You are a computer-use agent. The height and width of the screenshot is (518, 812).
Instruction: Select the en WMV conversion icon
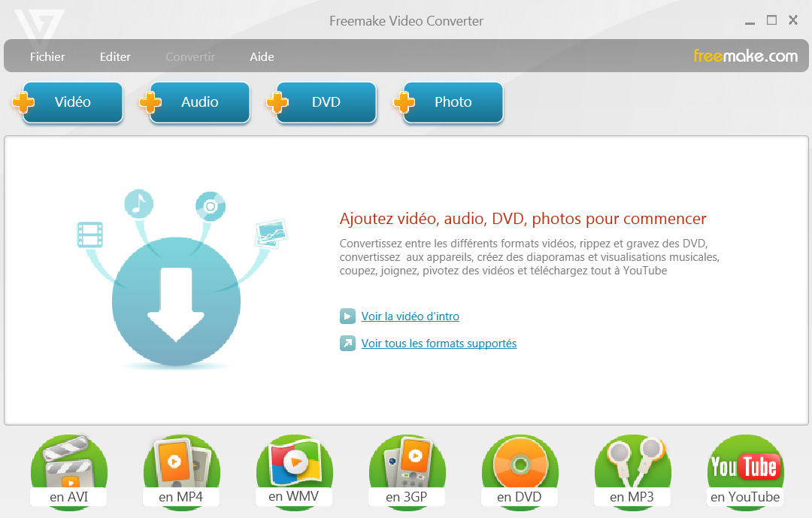[294, 472]
